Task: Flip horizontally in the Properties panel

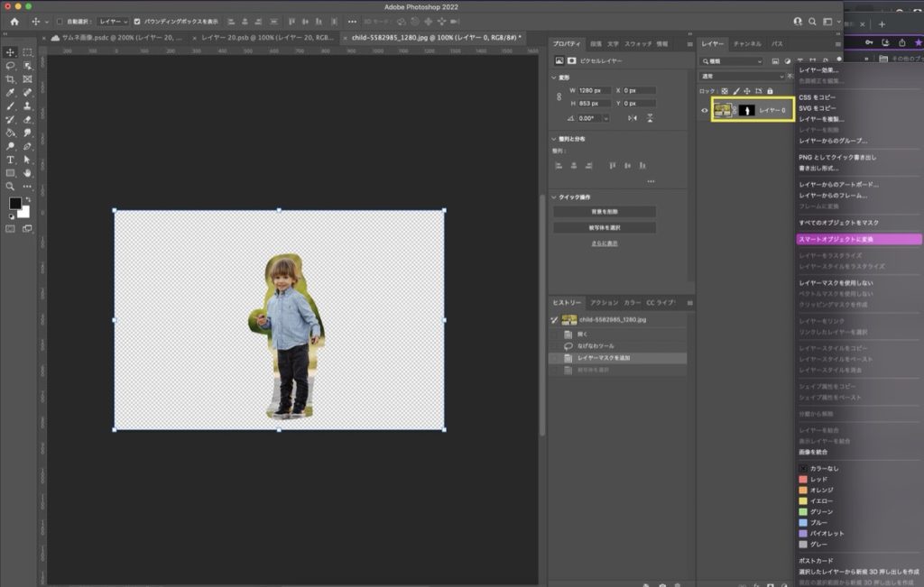Action: (633, 118)
